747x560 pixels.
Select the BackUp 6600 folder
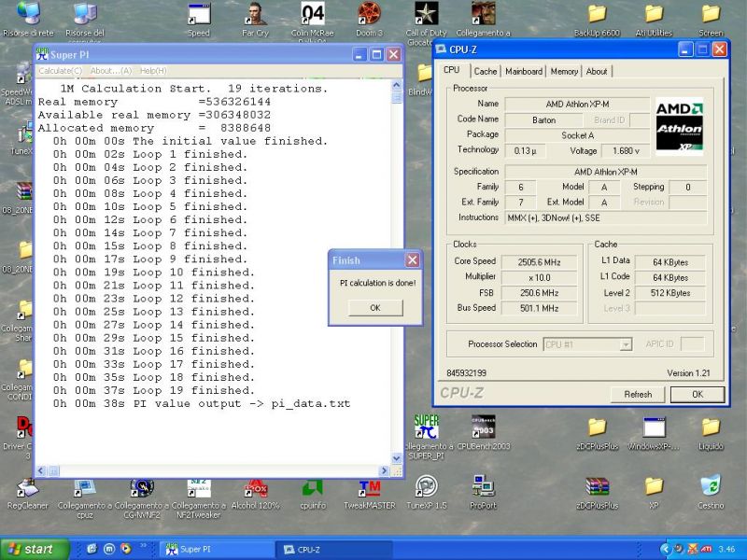[597, 19]
